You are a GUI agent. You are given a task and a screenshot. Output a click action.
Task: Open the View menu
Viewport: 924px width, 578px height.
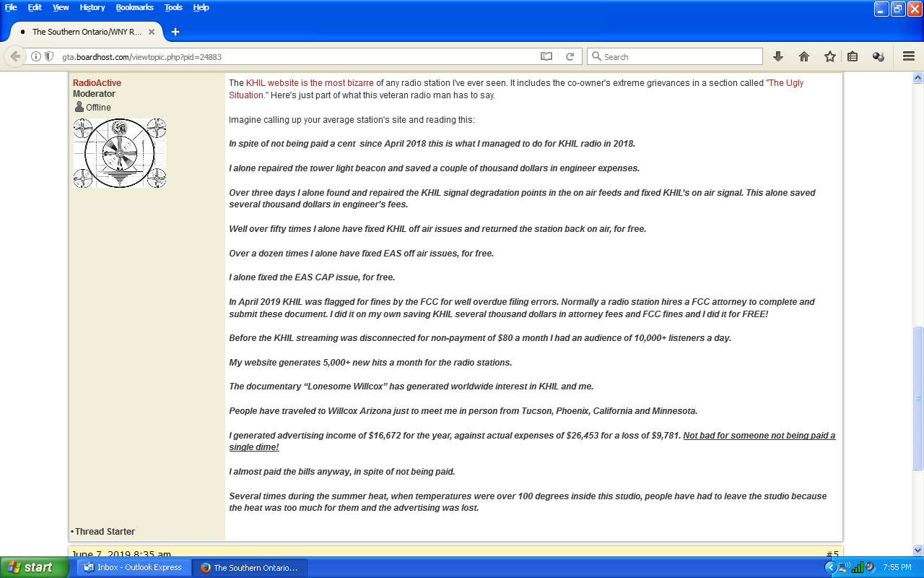61,7
